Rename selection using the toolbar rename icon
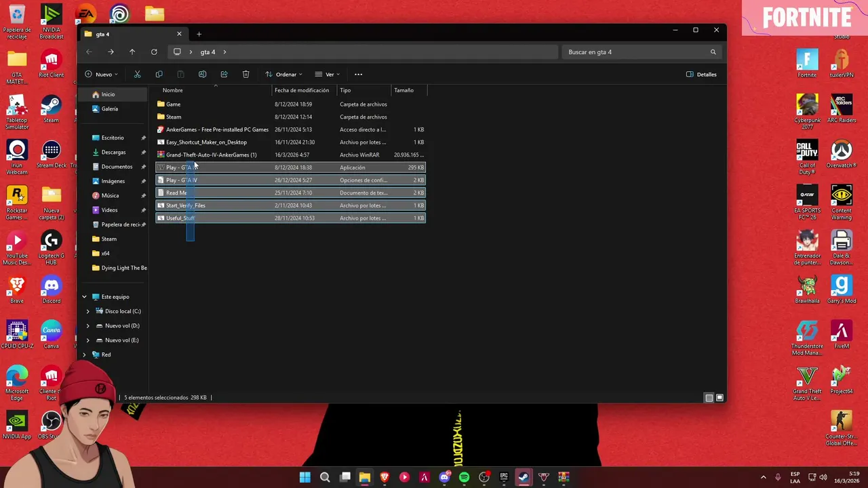 click(x=202, y=75)
